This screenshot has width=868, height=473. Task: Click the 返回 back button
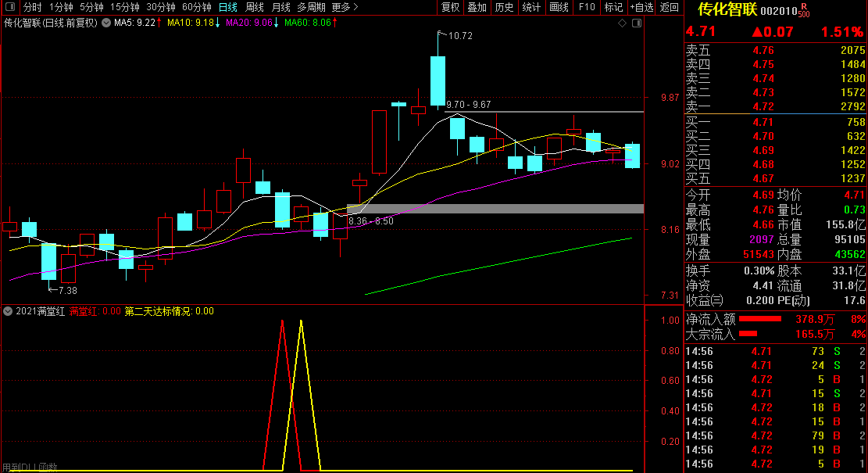coord(670,7)
